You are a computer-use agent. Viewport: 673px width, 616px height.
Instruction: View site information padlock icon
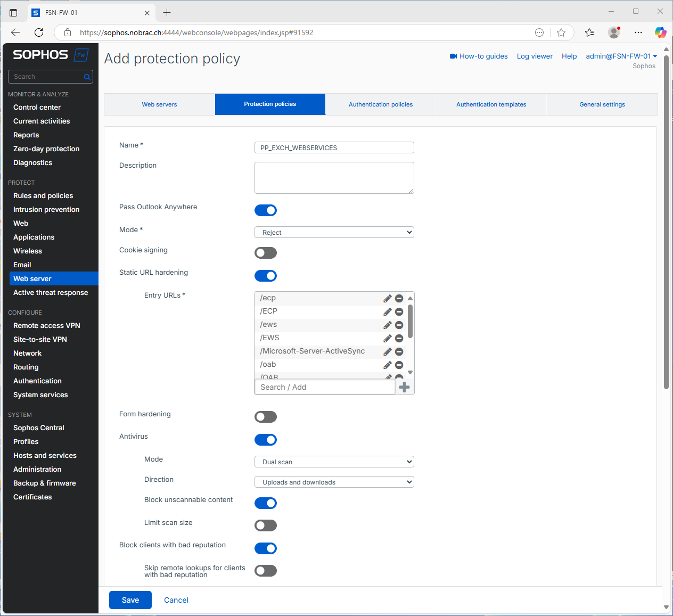click(68, 32)
